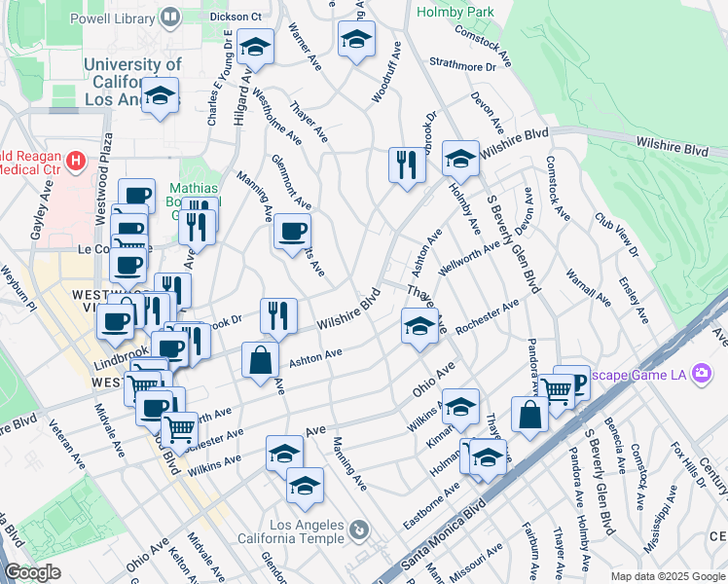
Task: Select cafe marker near Glenmont Ave
Action: click(292, 235)
